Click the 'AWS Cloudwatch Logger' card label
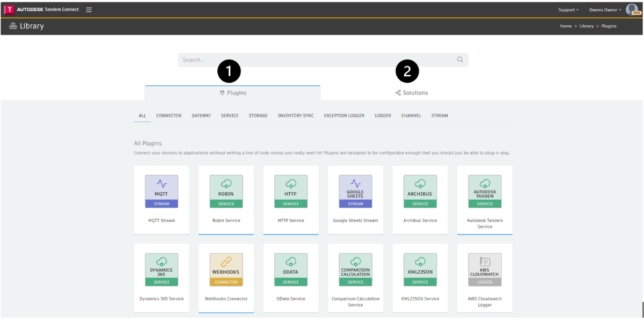The width and height of the screenshot is (644, 321). (485, 302)
